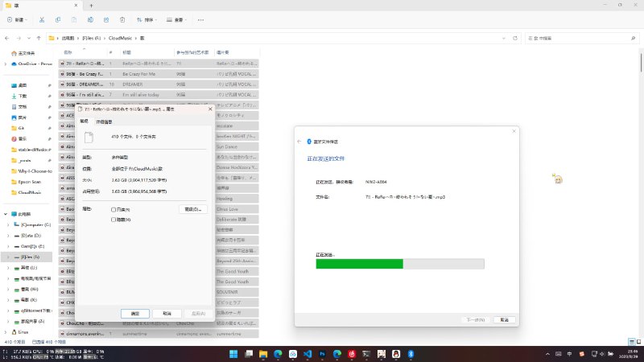Open Task View on the taskbar
Image resolution: width=644 pixels, height=362 pixels.
tap(249, 354)
